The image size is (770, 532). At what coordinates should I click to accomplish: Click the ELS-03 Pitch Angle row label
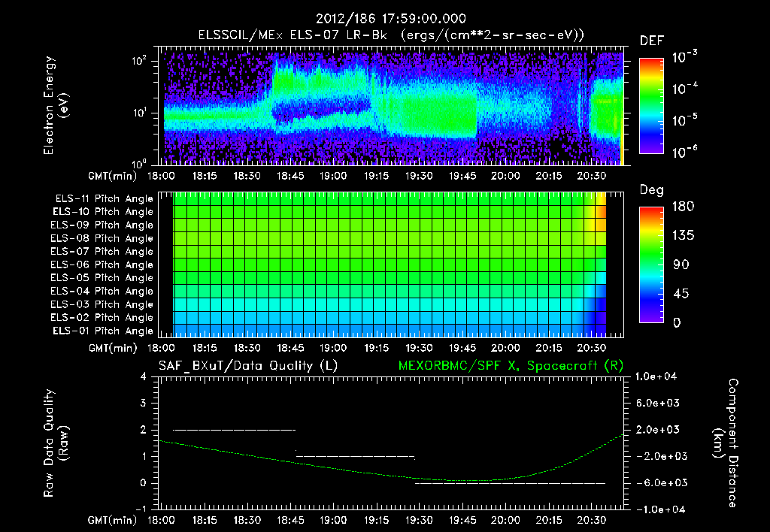pyautogui.click(x=102, y=305)
